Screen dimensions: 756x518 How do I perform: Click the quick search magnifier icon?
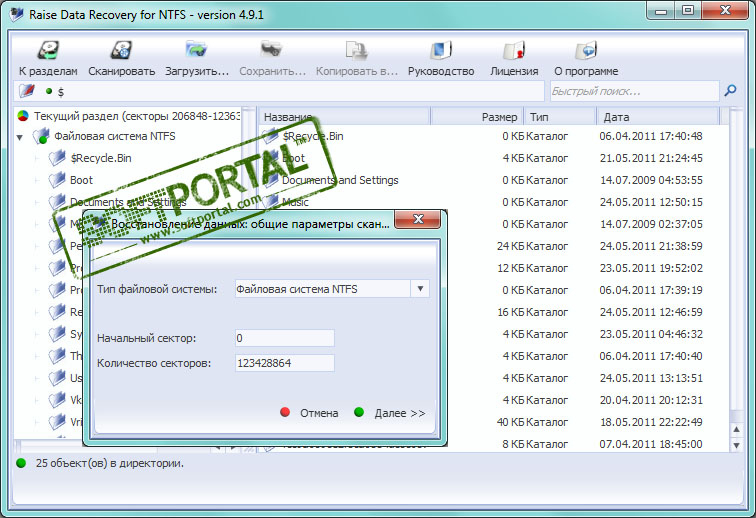point(730,90)
